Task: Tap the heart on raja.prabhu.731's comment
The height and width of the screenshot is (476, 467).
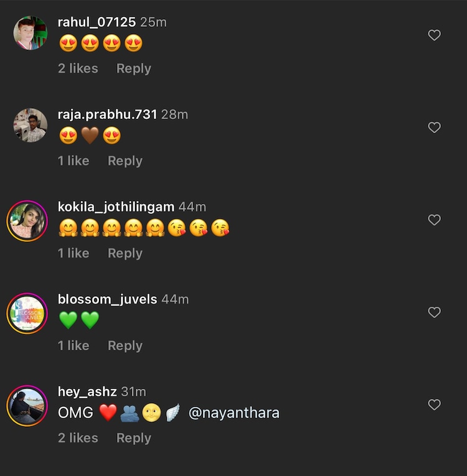Action: 435,128
